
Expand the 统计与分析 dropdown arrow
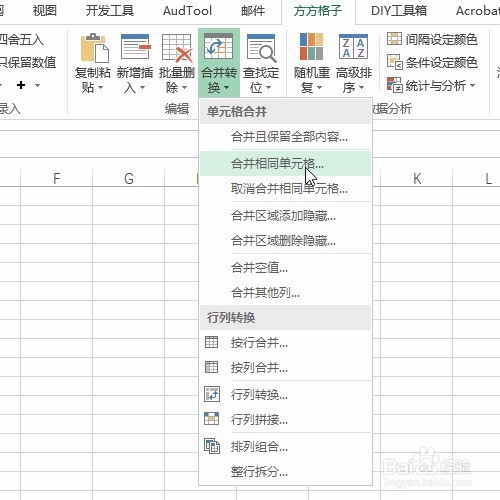coord(473,85)
